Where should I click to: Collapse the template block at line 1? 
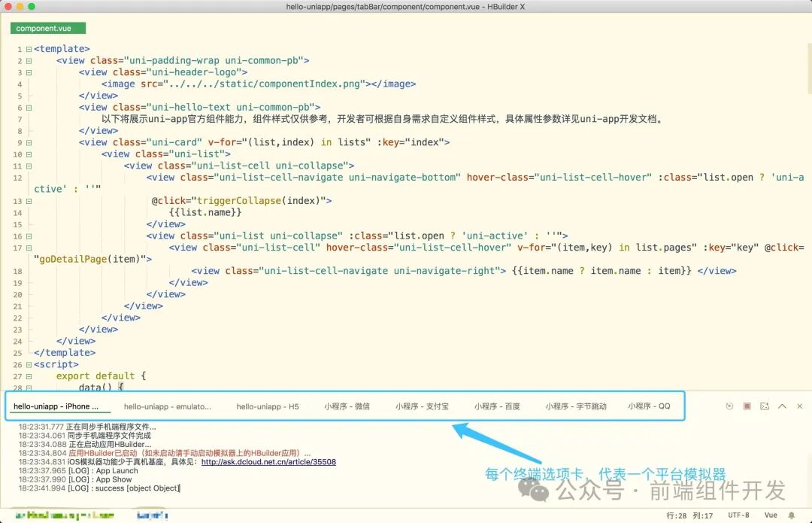coord(29,49)
